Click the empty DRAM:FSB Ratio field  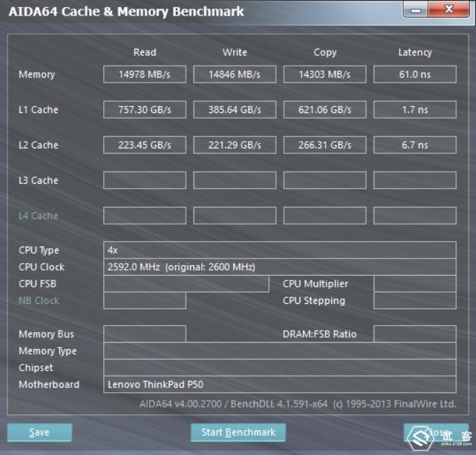pos(415,333)
